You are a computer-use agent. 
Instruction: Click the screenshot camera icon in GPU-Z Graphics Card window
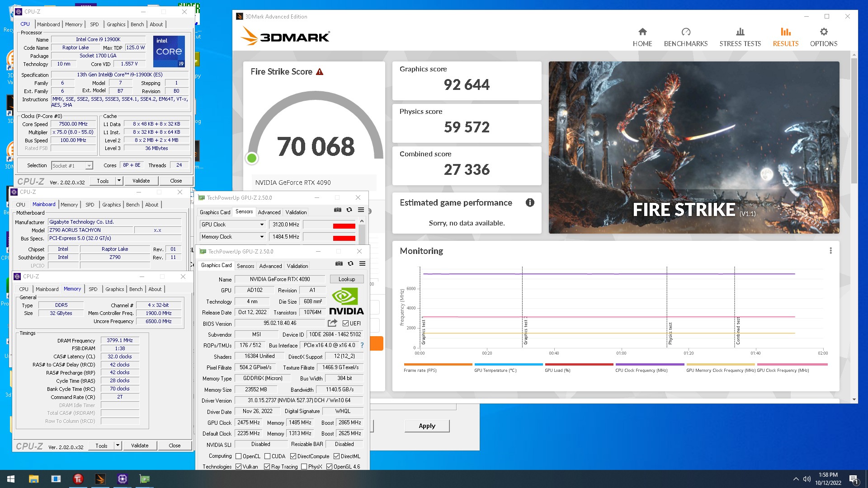(339, 263)
